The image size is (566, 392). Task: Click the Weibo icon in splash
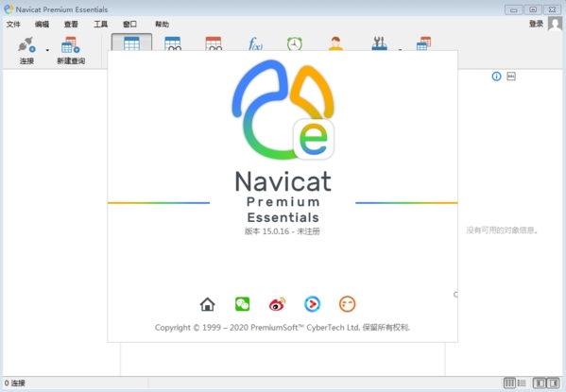277,304
